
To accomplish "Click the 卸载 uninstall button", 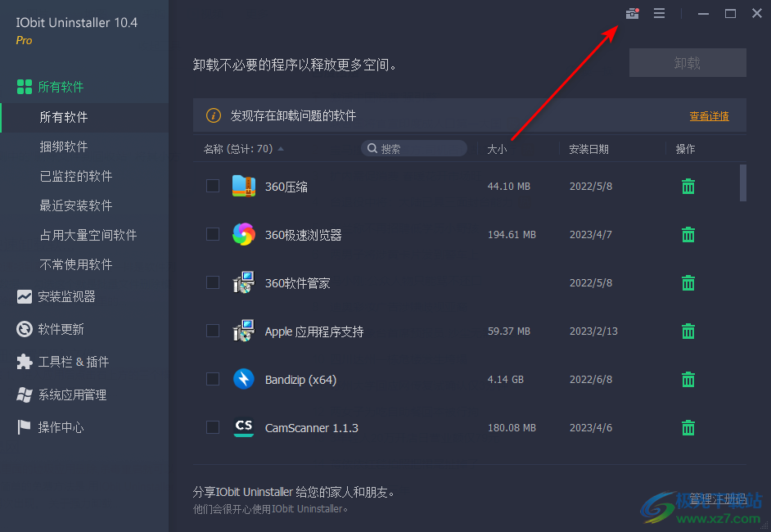I will [x=688, y=62].
